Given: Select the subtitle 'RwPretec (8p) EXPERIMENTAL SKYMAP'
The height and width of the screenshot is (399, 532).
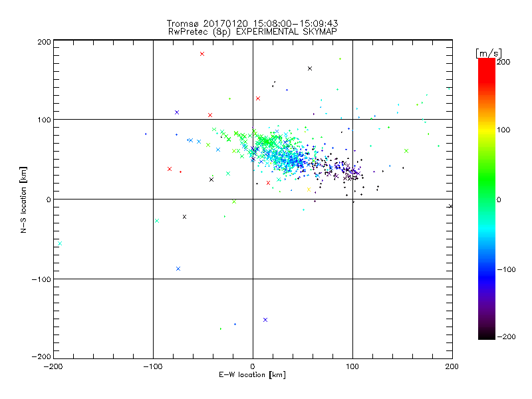Looking at the screenshot, I should point(253,32).
